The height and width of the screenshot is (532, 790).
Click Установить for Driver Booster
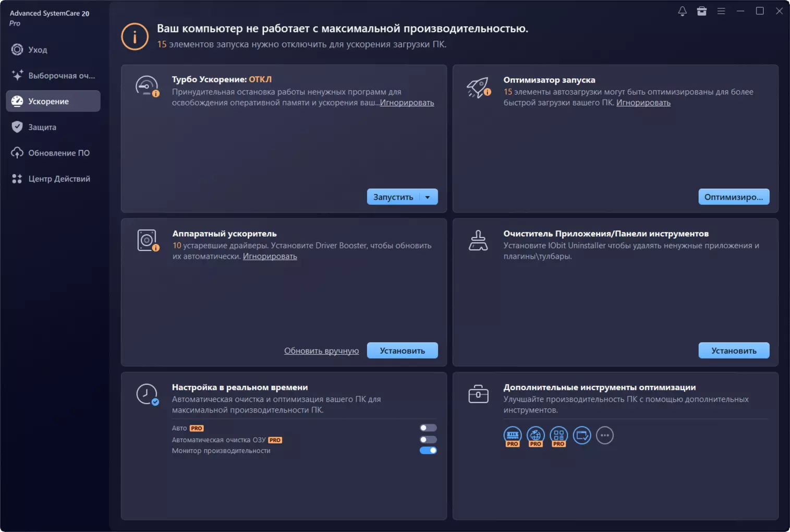point(402,350)
